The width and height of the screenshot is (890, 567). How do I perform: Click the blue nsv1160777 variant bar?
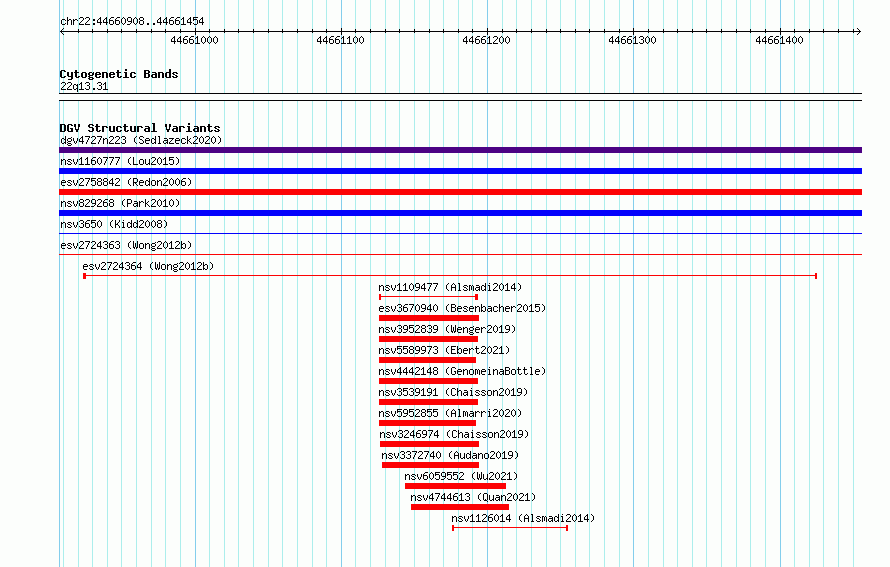pyautogui.click(x=460, y=171)
